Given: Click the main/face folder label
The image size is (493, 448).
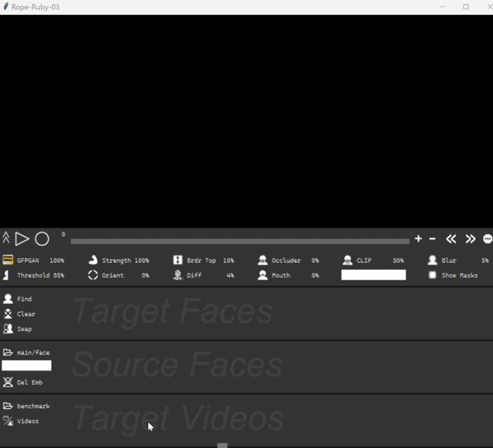Looking at the screenshot, I should 34,353.
